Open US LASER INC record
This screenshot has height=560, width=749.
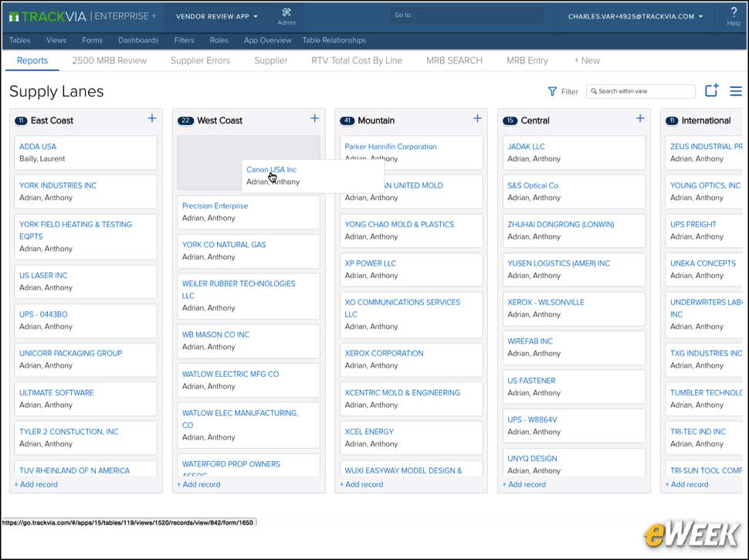pos(43,275)
